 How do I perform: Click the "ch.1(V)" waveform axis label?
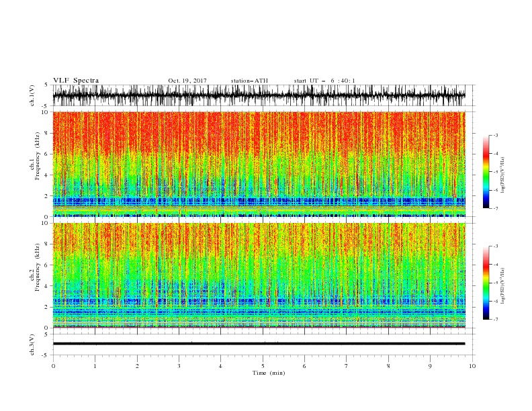tap(32, 95)
